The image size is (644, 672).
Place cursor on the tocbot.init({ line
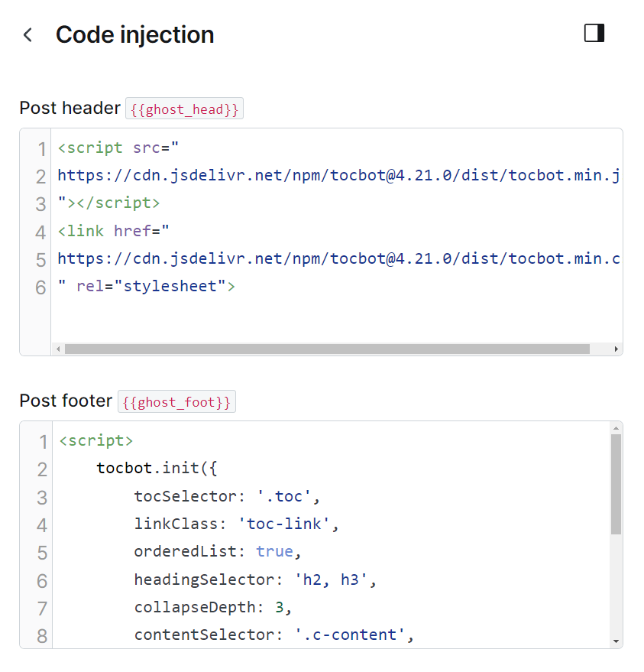click(157, 469)
